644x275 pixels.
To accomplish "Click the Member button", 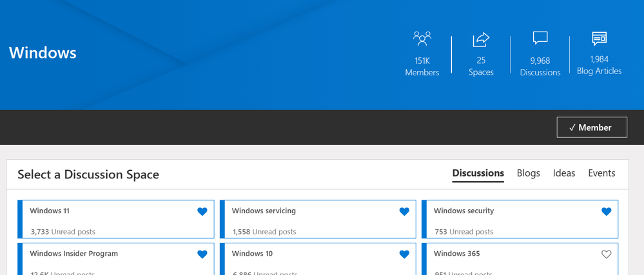I will pyautogui.click(x=592, y=128).
